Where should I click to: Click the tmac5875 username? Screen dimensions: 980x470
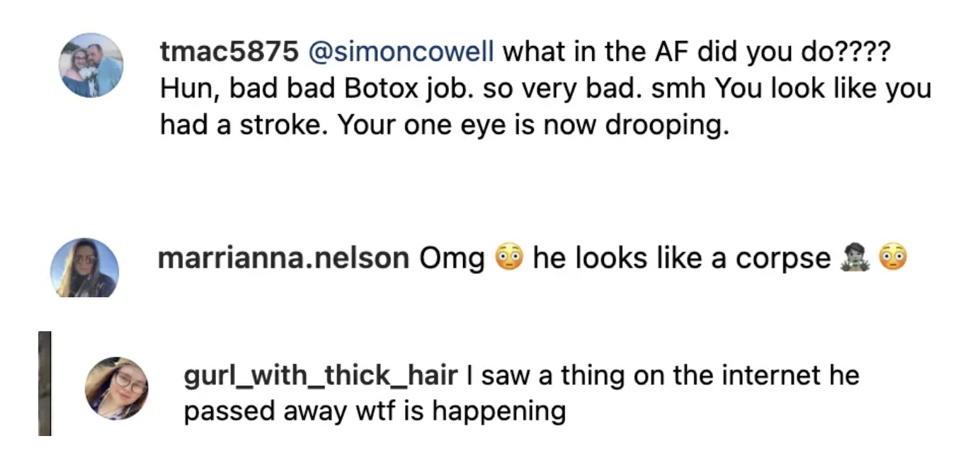[x=229, y=51]
